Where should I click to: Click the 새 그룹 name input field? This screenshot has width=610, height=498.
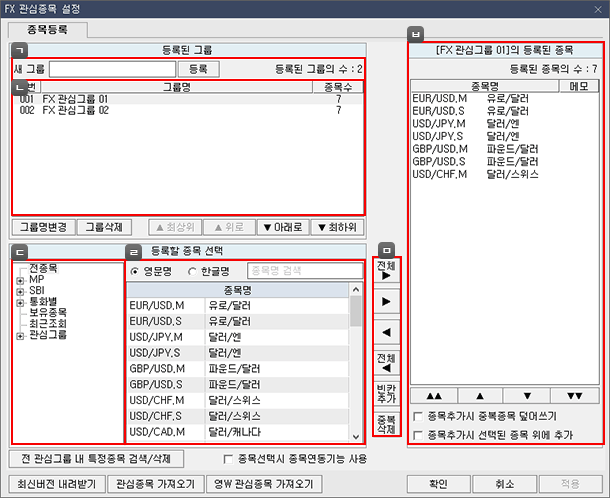[112, 69]
